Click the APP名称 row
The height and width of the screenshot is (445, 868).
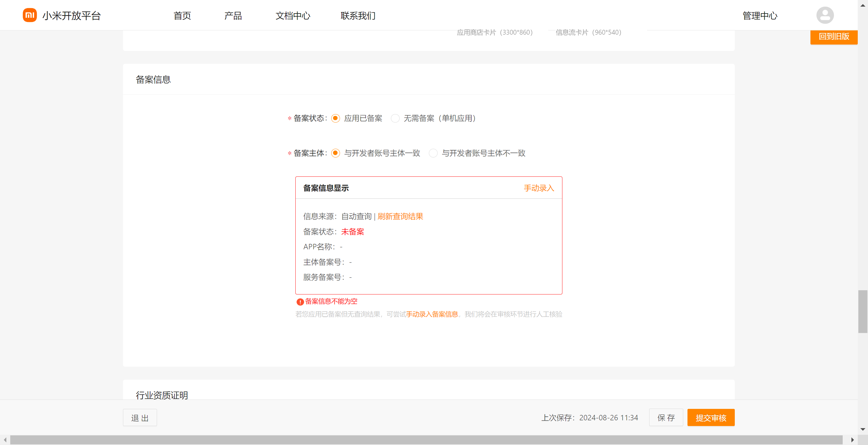[x=322, y=247]
